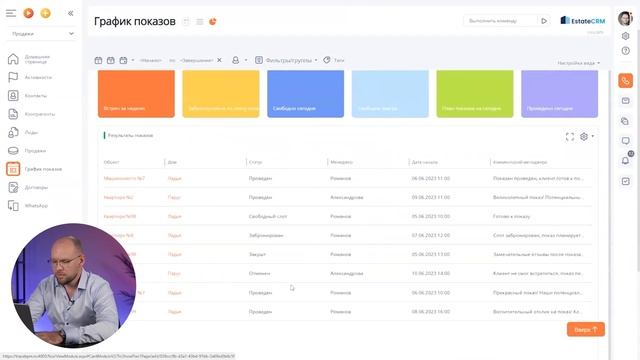Open the Настройка вида dropdown

pyautogui.click(x=579, y=63)
